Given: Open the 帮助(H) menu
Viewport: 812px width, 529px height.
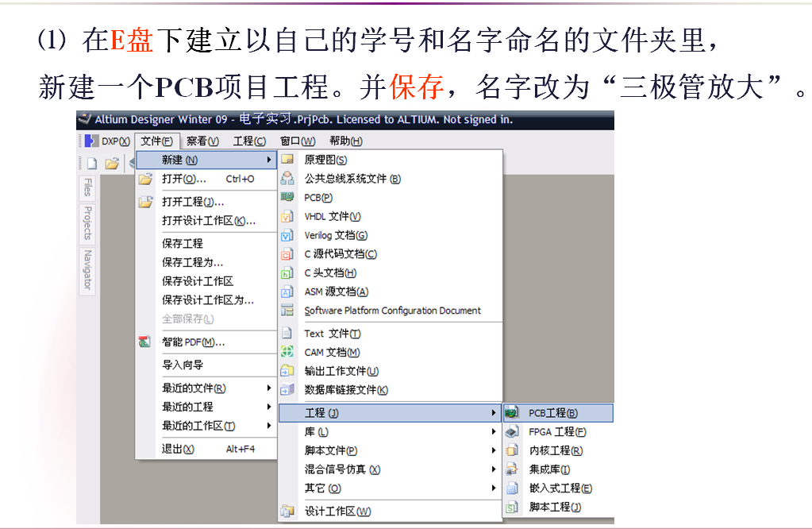Looking at the screenshot, I should 346,141.
